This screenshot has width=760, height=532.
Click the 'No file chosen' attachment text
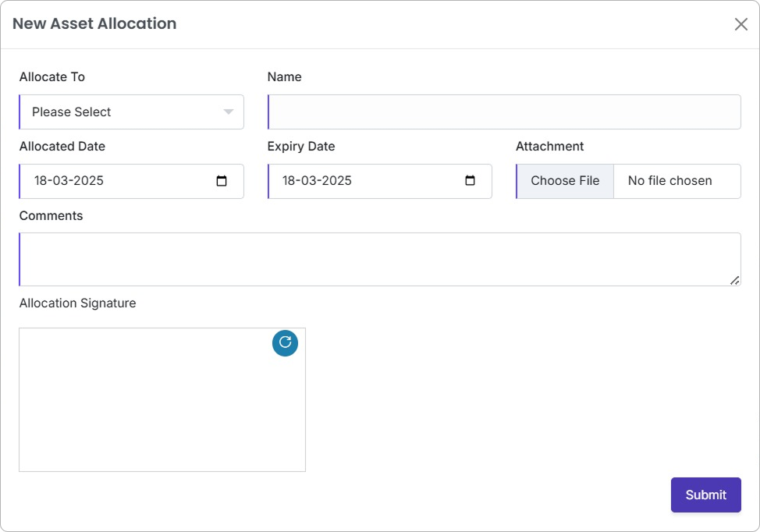point(669,181)
